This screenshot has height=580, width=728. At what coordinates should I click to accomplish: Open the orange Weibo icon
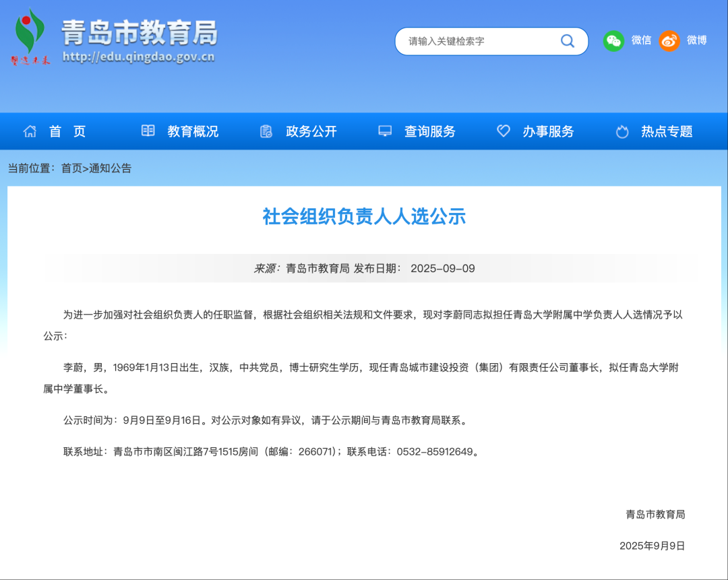[669, 41]
